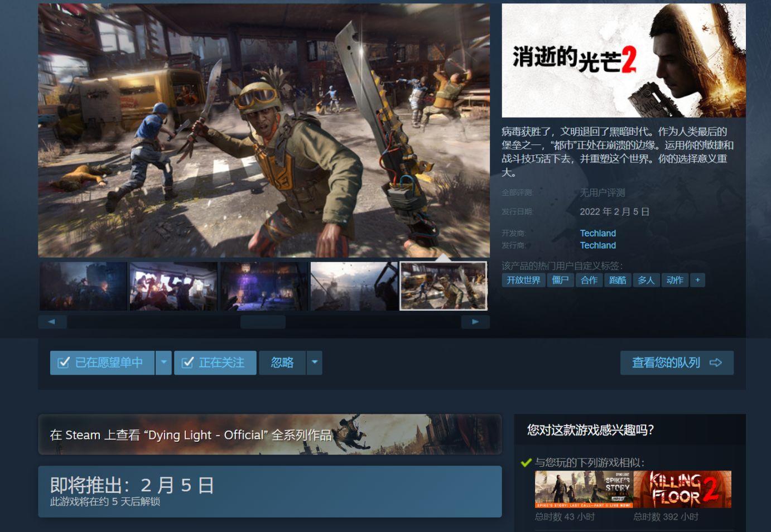Open the 开放世界 tag

pyautogui.click(x=523, y=280)
